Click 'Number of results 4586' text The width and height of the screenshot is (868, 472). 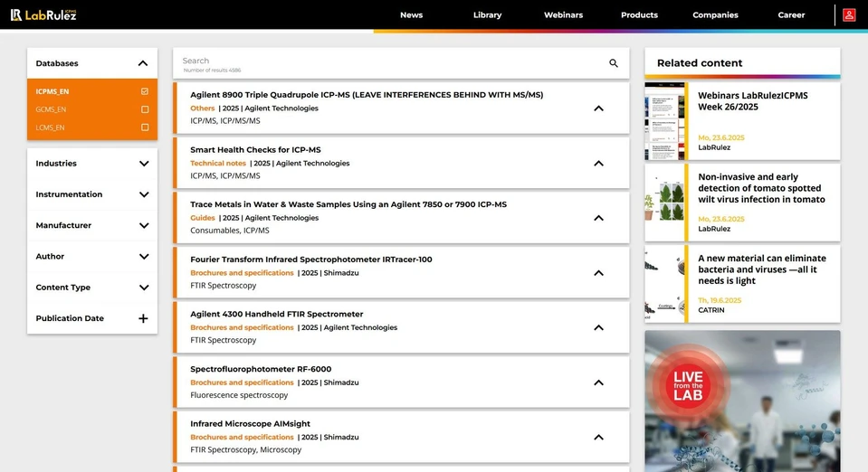click(x=212, y=71)
